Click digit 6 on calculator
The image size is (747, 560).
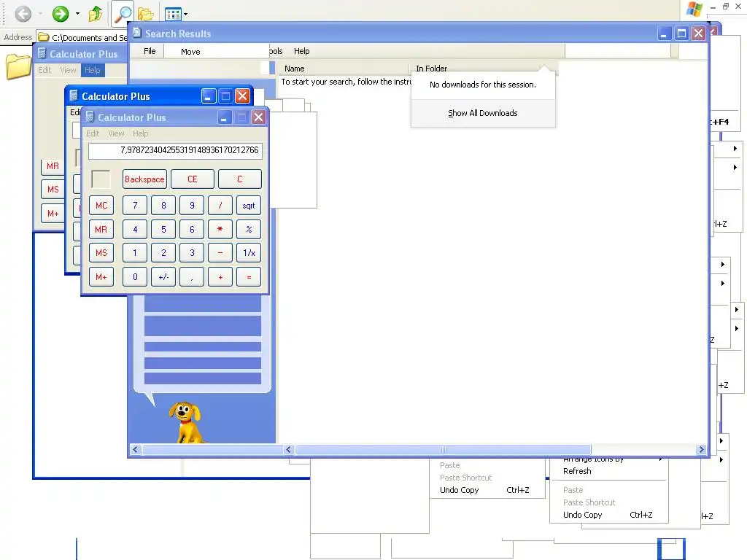pos(192,229)
